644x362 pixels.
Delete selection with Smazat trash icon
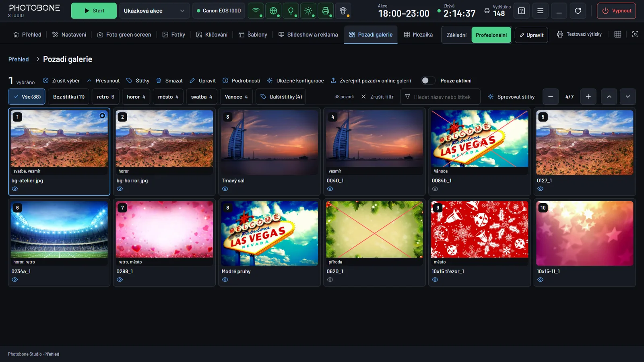pyautogui.click(x=169, y=80)
